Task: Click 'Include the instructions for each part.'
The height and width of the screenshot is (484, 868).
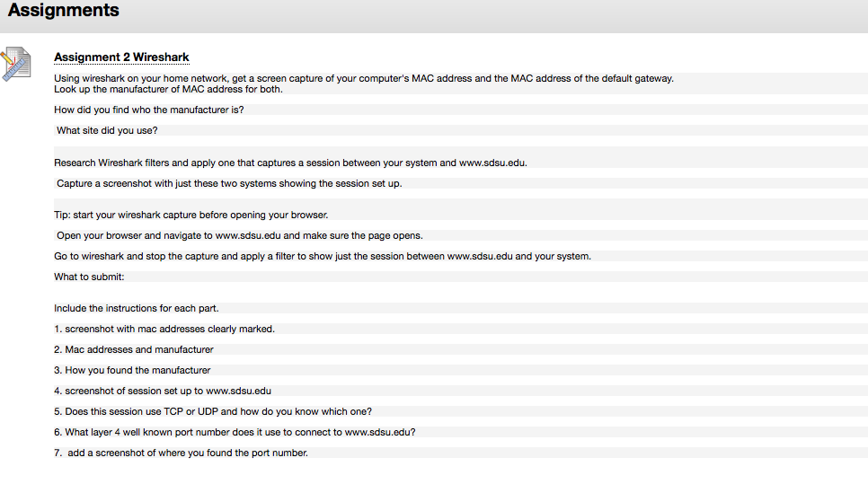Action: pyautogui.click(x=137, y=308)
